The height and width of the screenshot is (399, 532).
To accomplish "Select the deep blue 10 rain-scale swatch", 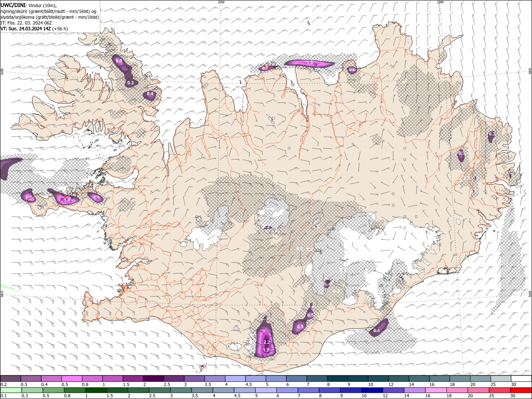I will click(372, 390).
